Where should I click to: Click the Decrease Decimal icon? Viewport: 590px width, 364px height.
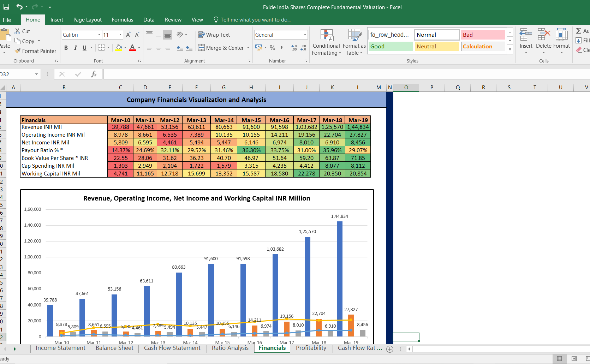pos(303,47)
